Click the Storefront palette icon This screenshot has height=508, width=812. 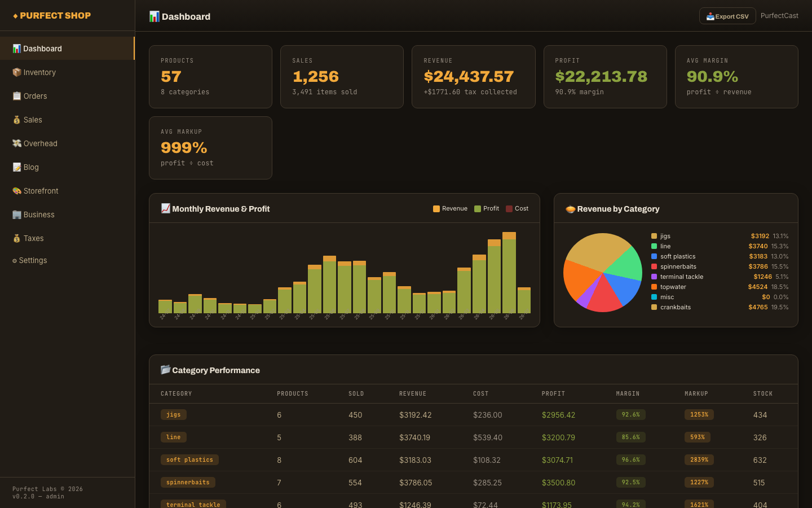click(17, 191)
